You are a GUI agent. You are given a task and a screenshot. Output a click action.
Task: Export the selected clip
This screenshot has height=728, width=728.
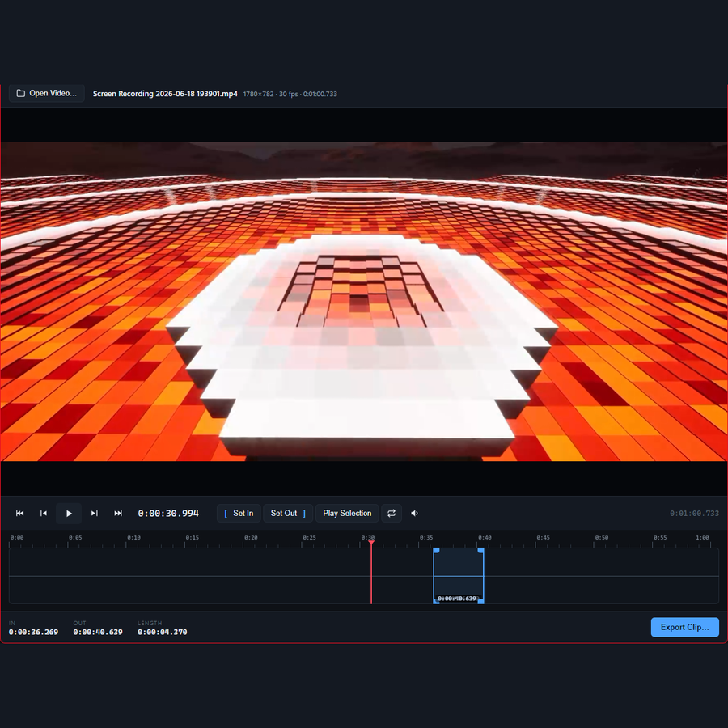[x=685, y=627]
